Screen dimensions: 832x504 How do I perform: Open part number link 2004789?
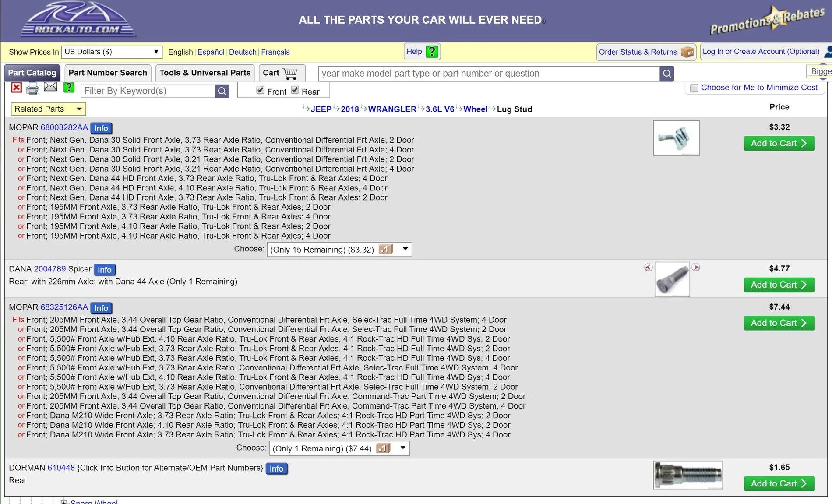click(x=50, y=269)
